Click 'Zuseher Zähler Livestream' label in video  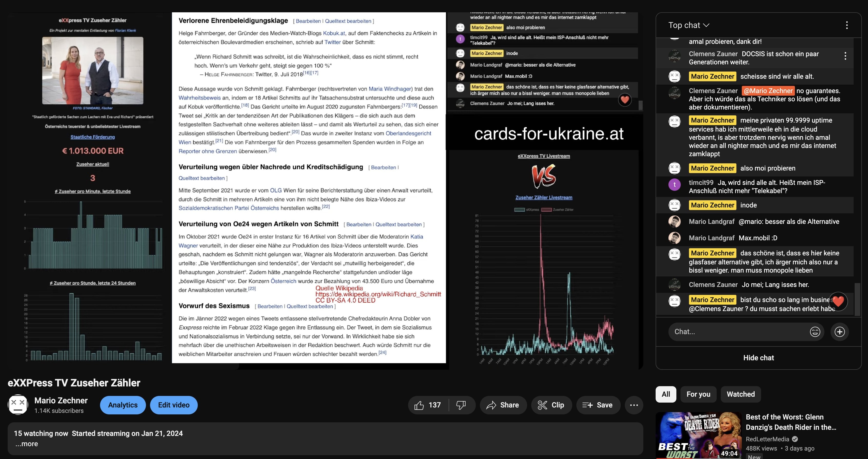[544, 198]
